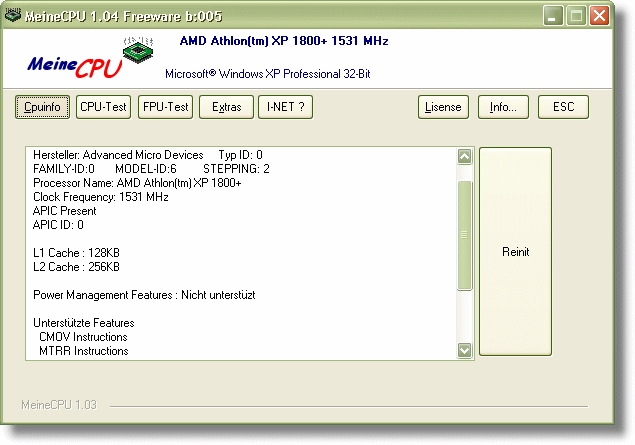Click the vertical scrollbar thumb
The width and height of the screenshot is (635, 445).
click(464, 235)
